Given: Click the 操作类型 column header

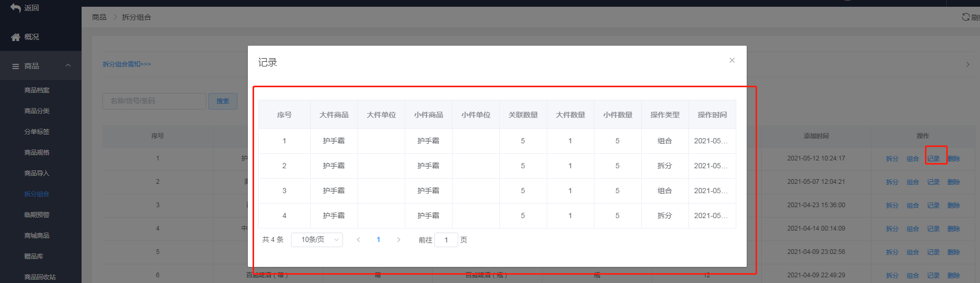Looking at the screenshot, I should pyautogui.click(x=665, y=115).
